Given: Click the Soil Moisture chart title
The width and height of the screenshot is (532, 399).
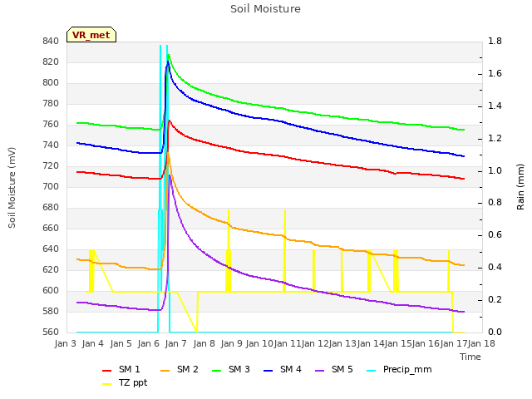Looking at the screenshot, I should click(x=265, y=9).
